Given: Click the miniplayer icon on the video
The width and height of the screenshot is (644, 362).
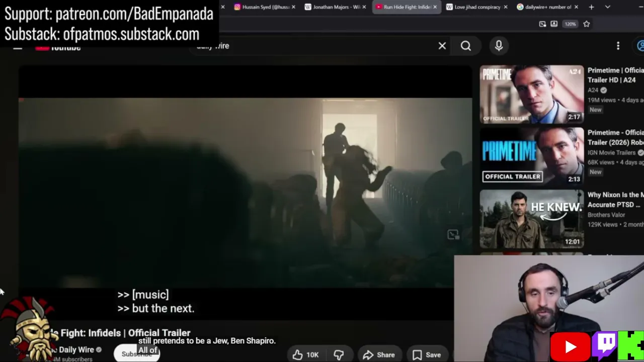Looking at the screenshot, I should click(453, 235).
